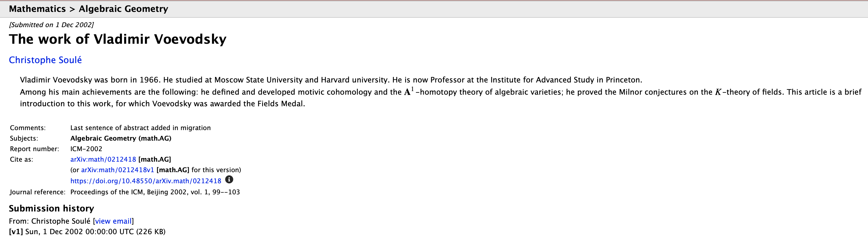Click the Submission history heading

[x=51, y=208]
